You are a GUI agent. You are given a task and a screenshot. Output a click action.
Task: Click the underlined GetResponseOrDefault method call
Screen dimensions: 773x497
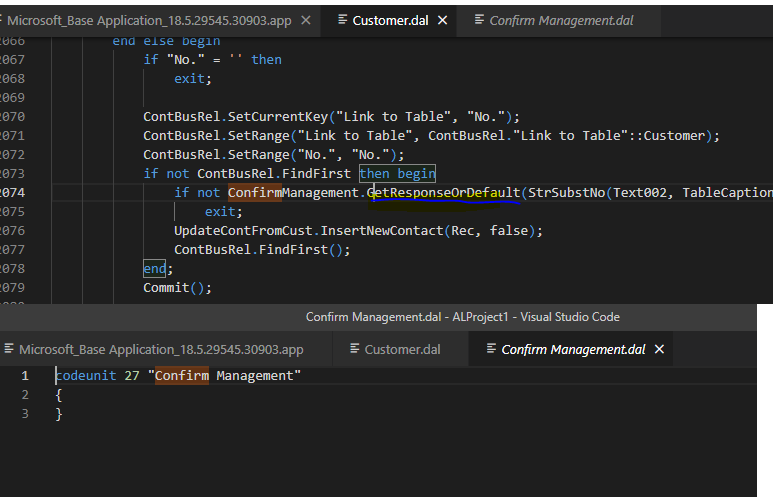[444, 192]
